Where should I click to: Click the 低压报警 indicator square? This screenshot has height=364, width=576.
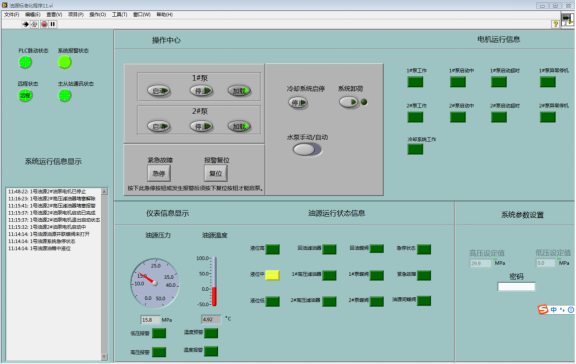tap(159, 333)
